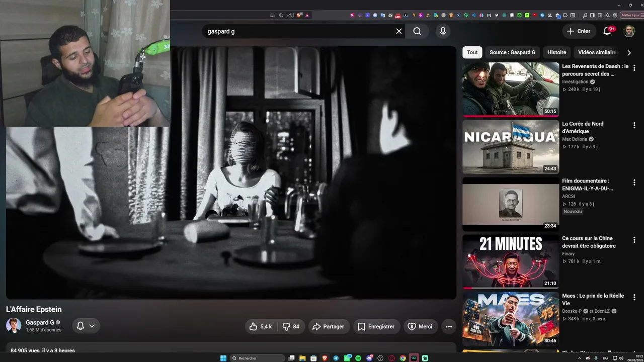The image size is (644, 362).
Task: Open options menu for the ENIGMA documentary
Action: pos(634,183)
